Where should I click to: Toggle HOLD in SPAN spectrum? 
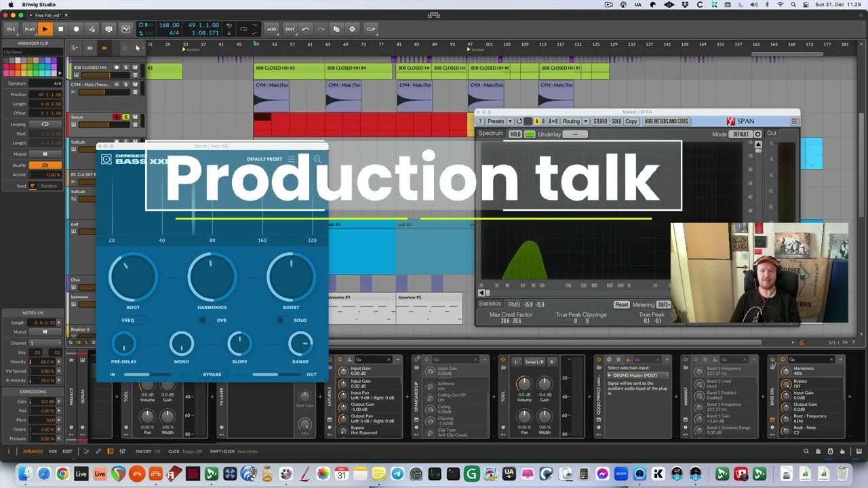(515, 134)
